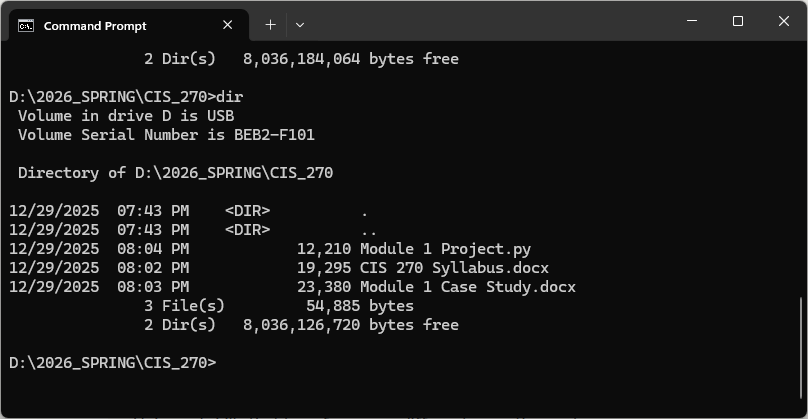Click the typed dir command text

tap(230, 97)
